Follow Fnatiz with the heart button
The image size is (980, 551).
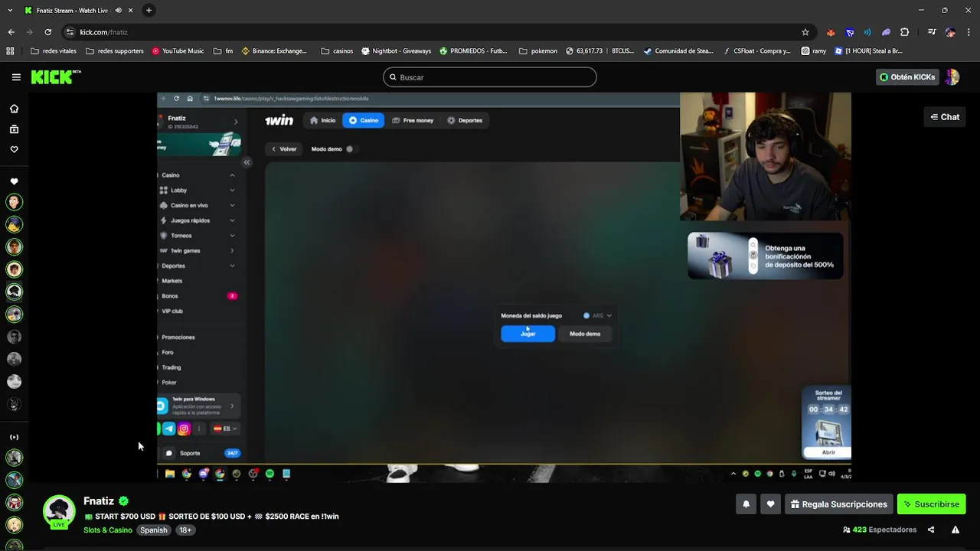770,504
